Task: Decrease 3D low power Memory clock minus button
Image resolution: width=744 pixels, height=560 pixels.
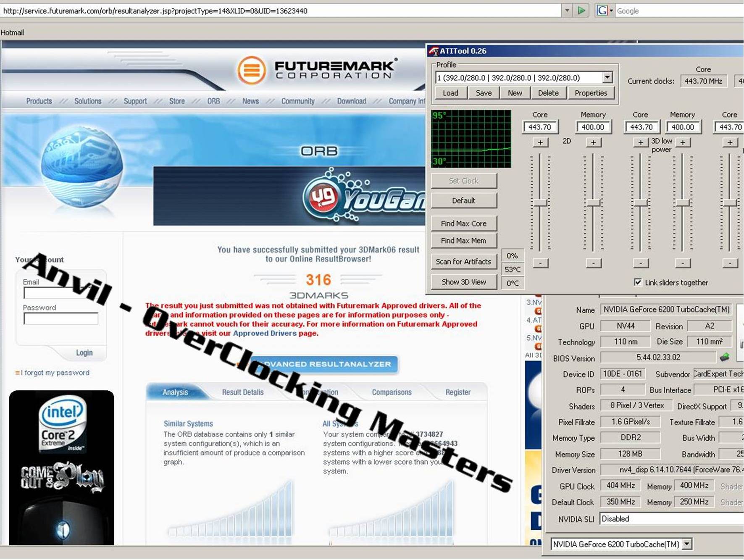Action: click(x=683, y=263)
